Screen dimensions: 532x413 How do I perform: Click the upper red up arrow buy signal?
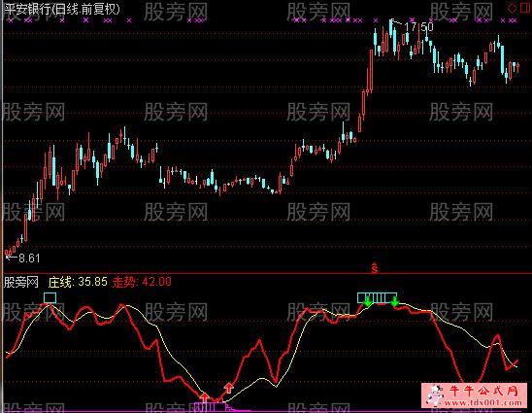click(229, 387)
